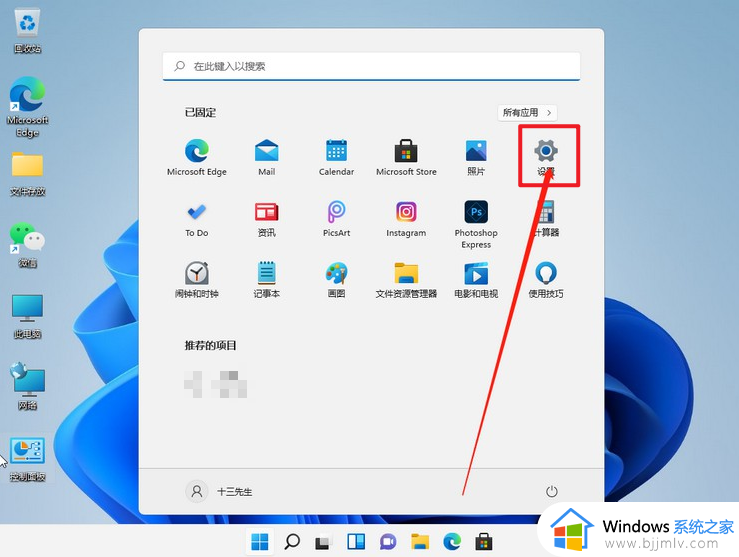Screen dimensions: 739x557
Task: Open taskbar search magnifier
Action: pyautogui.click(x=292, y=542)
